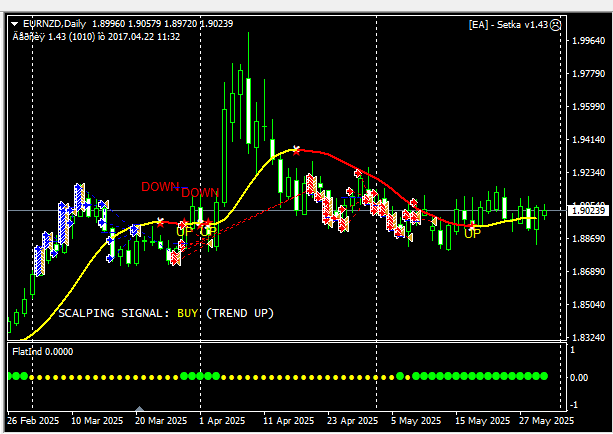Click the 15 May 2025 date label
Viewport: 613px width, 434px height.
(482, 421)
